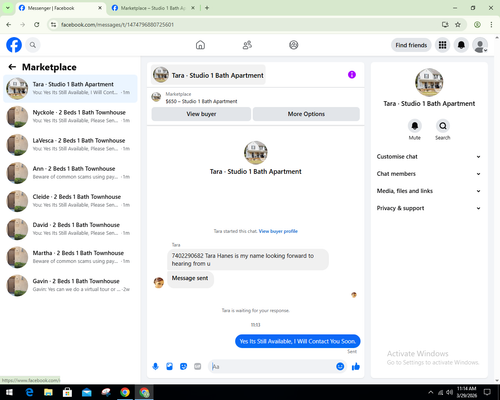The height and width of the screenshot is (400, 500).
Task: Open conversation info purple icon
Action: (352, 75)
